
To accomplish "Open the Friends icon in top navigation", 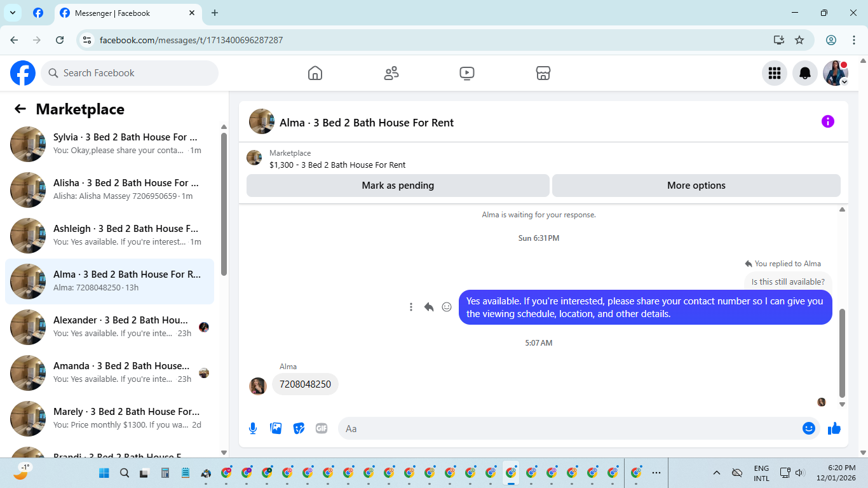I will (x=391, y=73).
